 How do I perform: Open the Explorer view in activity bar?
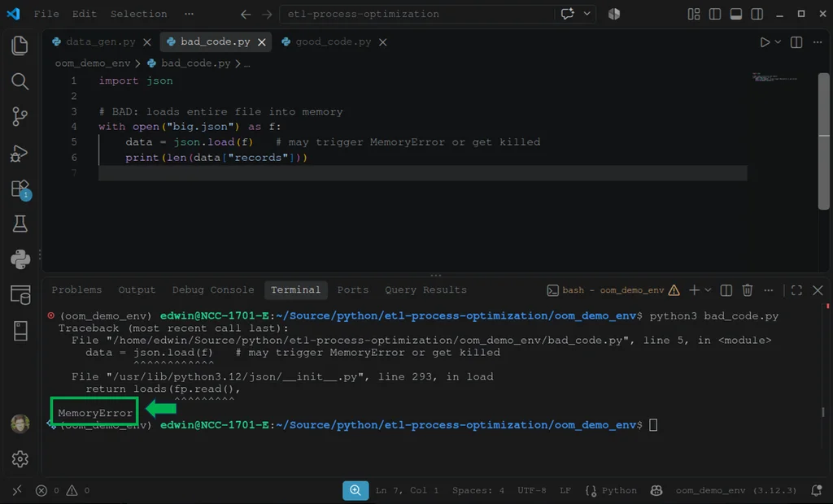tap(20, 46)
